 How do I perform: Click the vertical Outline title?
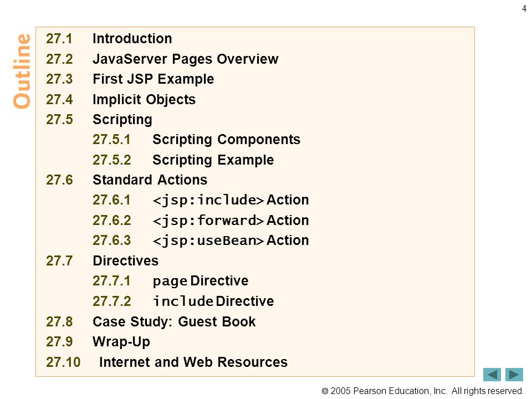[22, 71]
